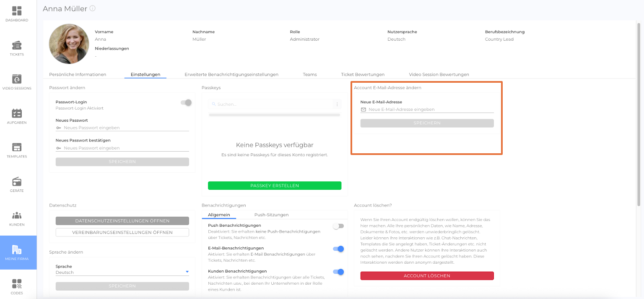Click the red Account löschen button
The width and height of the screenshot is (644, 299).
pyautogui.click(x=427, y=276)
